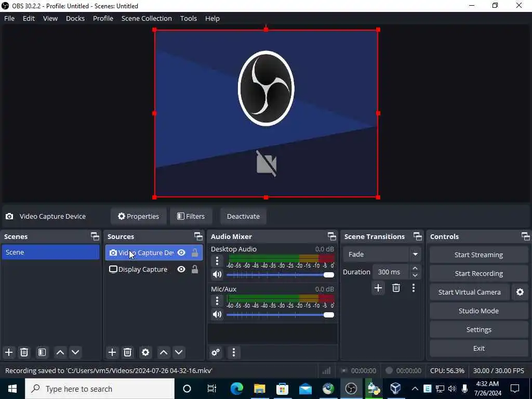Toggle Studio Mode
The height and width of the screenshot is (399, 532).
click(x=478, y=311)
